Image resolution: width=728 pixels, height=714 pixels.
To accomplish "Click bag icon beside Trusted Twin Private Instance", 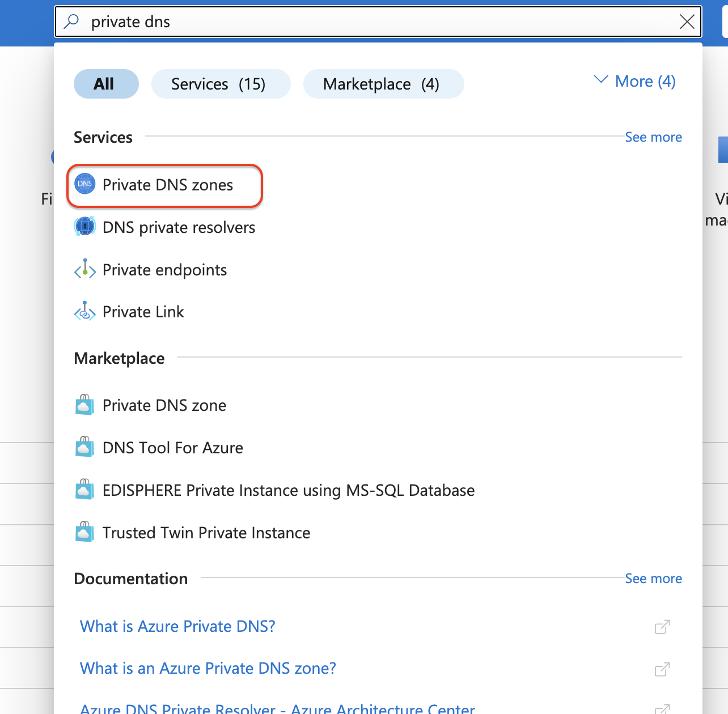I will point(84,532).
